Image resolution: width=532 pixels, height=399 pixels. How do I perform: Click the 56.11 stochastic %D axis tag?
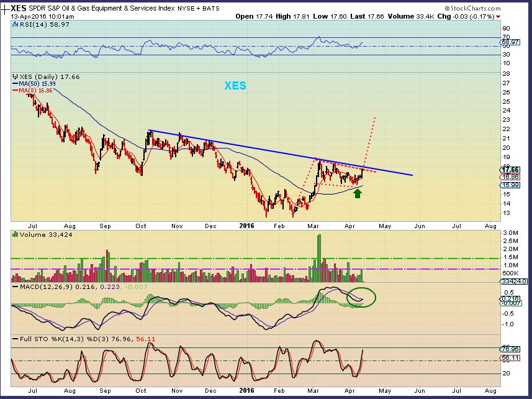pyautogui.click(x=510, y=358)
